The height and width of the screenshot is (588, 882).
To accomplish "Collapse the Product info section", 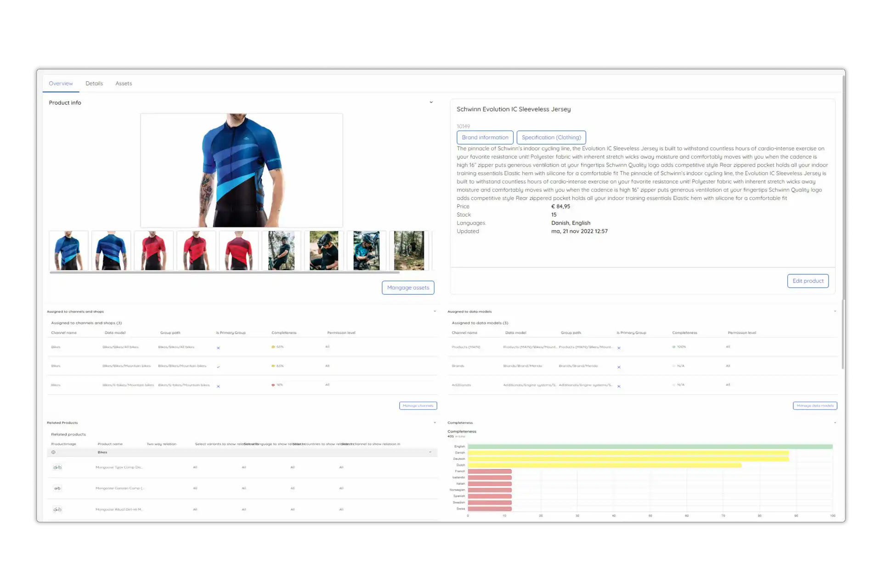I will [x=431, y=102].
